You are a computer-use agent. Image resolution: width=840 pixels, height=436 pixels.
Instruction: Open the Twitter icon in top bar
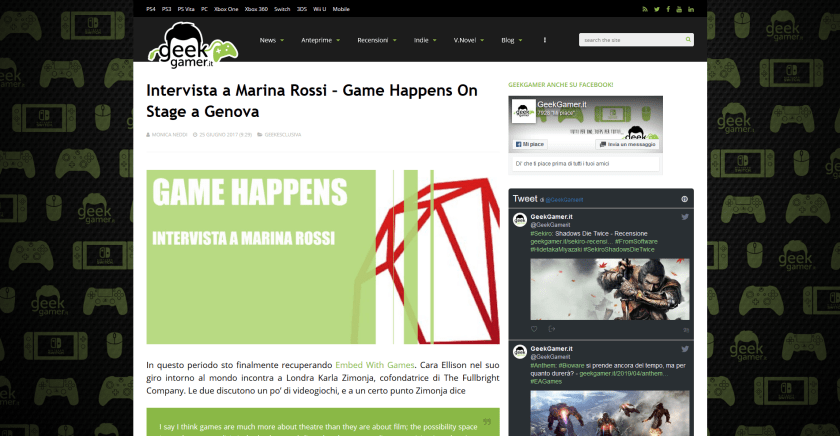point(656,9)
